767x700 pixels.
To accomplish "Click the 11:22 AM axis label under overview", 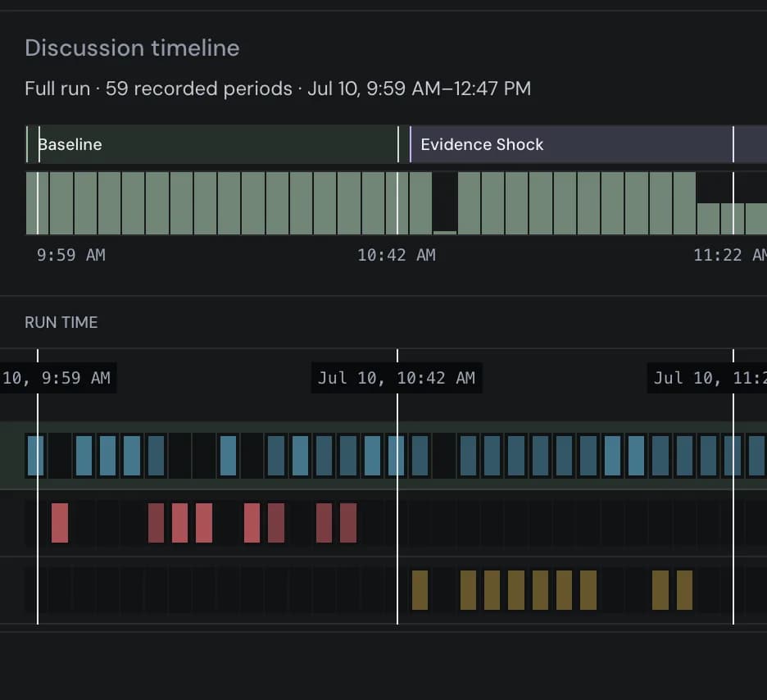I will pyautogui.click(x=730, y=256).
